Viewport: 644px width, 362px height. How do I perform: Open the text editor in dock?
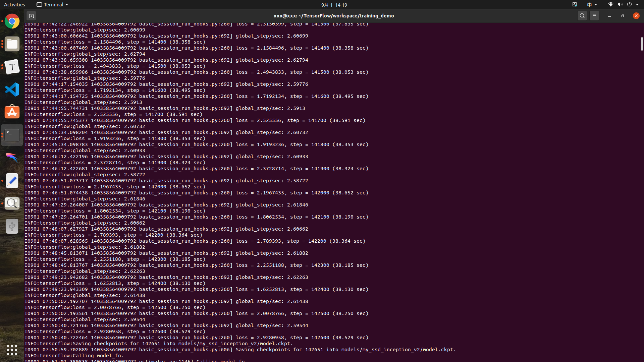coord(12,181)
